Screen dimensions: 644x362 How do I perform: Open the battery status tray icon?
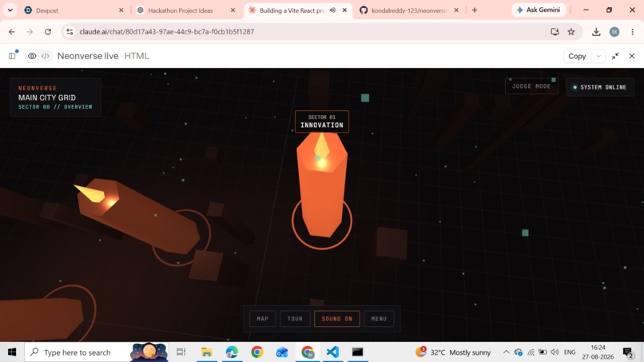[543, 352]
